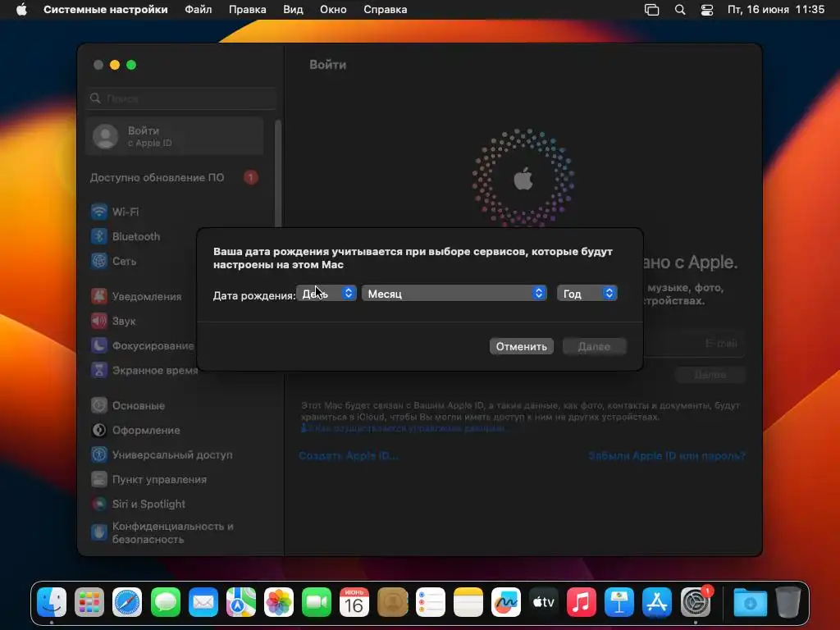Open System Settings from the Dock
The height and width of the screenshot is (630, 840).
coord(696,602)
